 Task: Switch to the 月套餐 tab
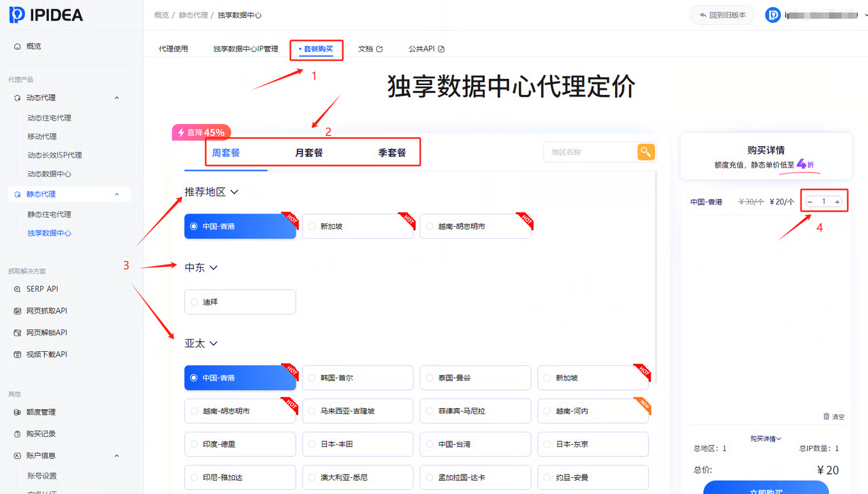tap(309, 153)
